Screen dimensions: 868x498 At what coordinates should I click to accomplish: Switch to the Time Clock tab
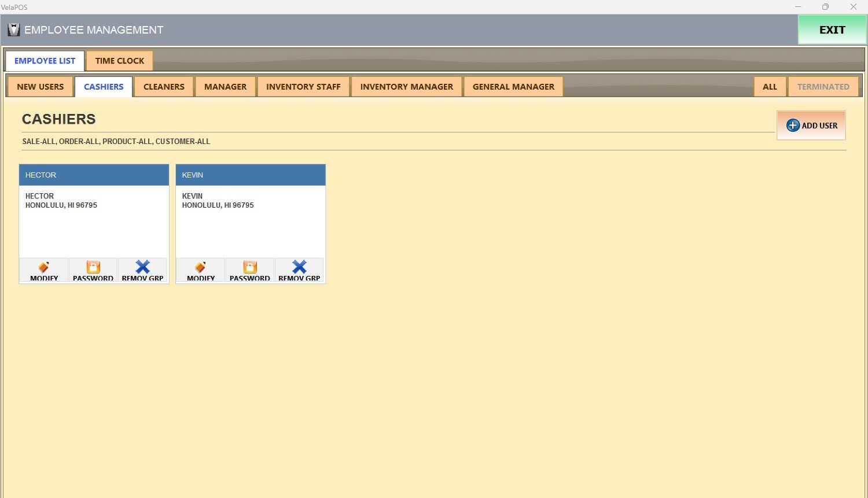click(120, 61)
